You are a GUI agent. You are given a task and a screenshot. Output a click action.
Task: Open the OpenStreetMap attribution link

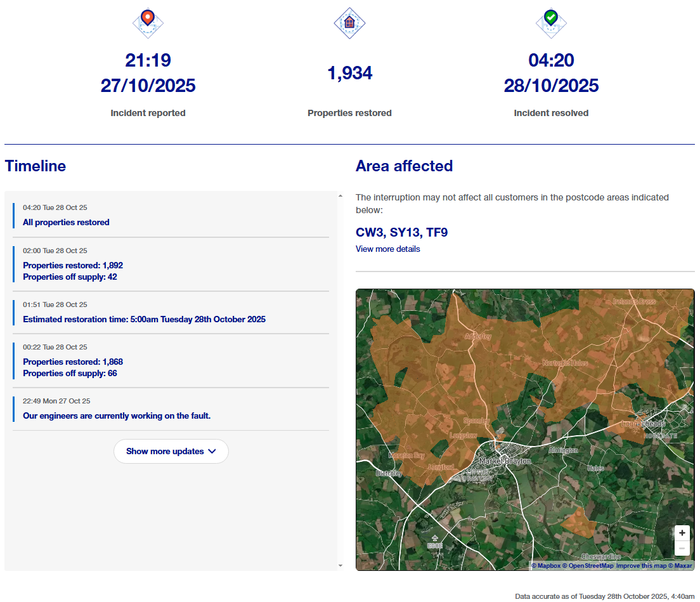(588, 566)
